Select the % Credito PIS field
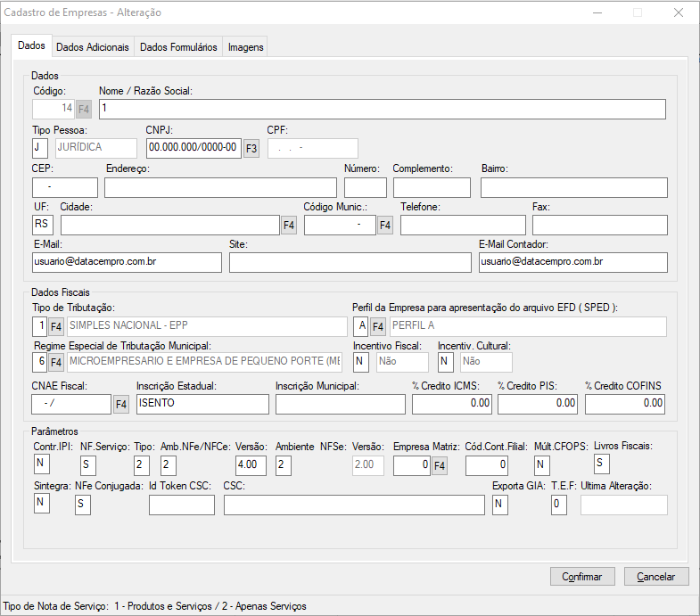This screenshot has height=616, width=700. point(538,404)
